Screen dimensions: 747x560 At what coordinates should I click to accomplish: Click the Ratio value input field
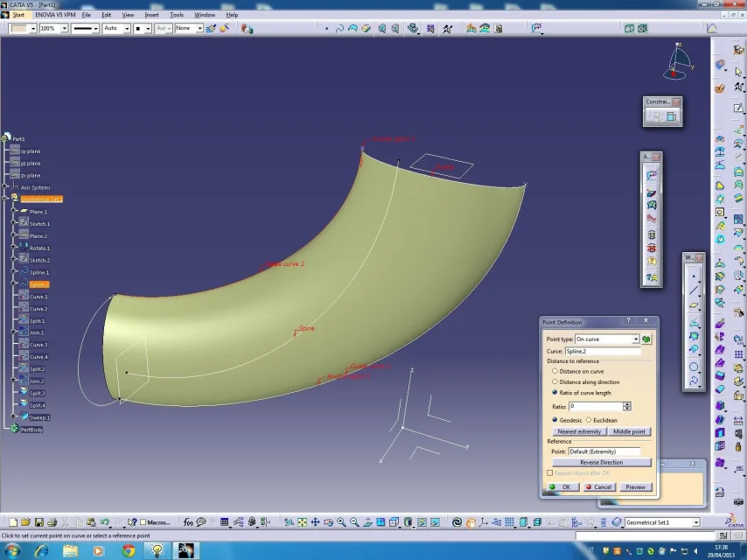click(596, 406)
